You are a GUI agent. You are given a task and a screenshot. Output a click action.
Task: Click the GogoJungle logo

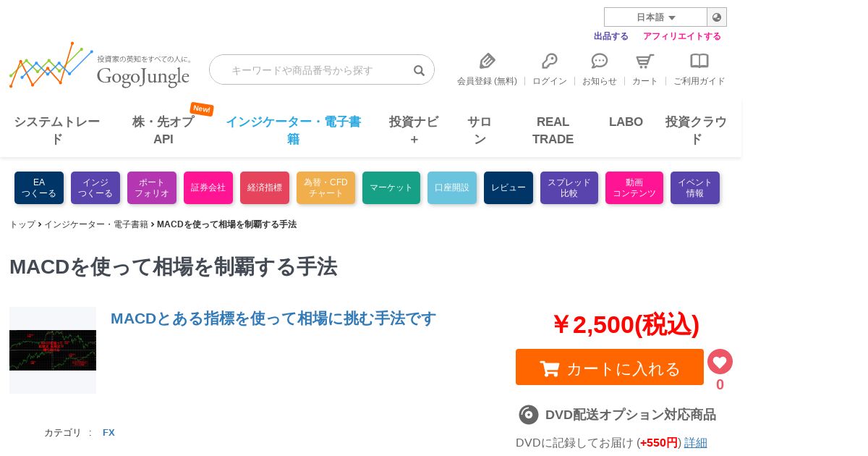(101, 65)
